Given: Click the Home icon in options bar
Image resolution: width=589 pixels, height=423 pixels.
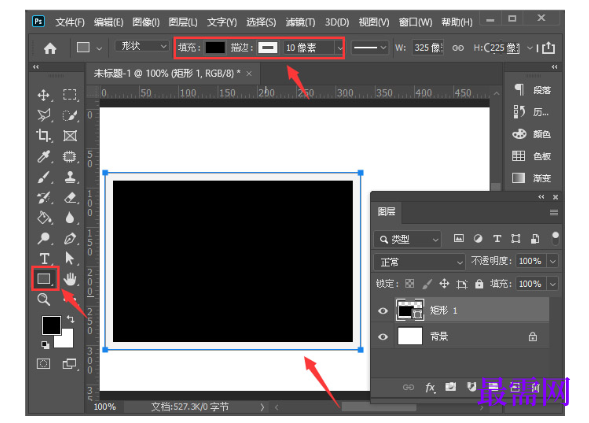Looking at the screenshot, I should pos(50,48).
